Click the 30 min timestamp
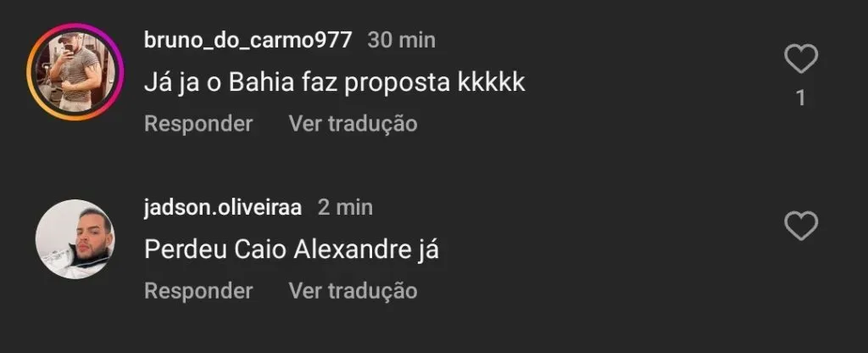Viewport: 868px width, 353px height. (x=401, y=40)
